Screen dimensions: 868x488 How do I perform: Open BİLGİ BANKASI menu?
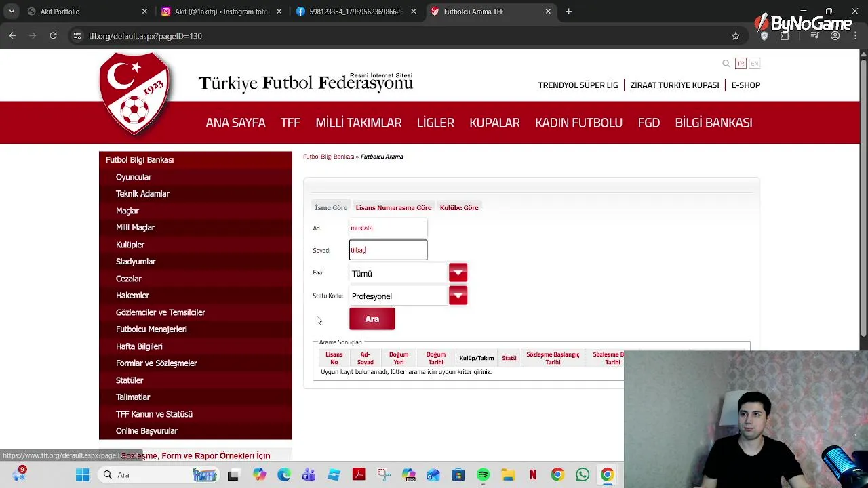(x=713, y=123)
